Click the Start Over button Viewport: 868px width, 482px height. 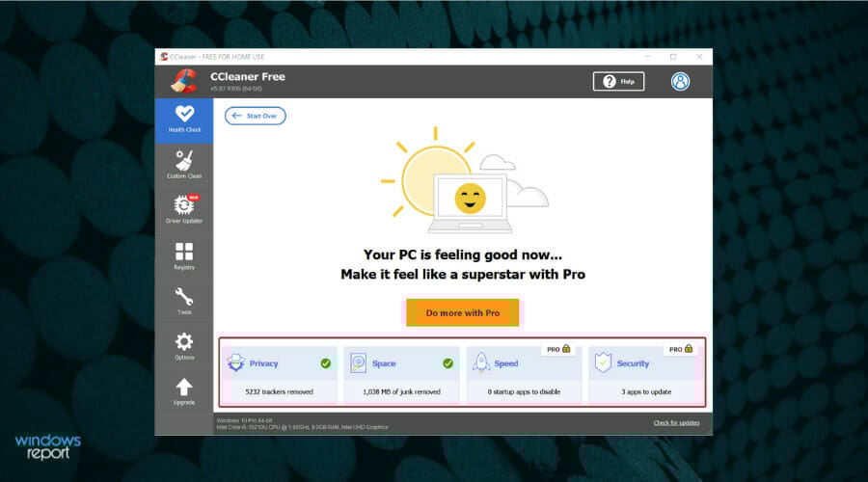[256, 116]
